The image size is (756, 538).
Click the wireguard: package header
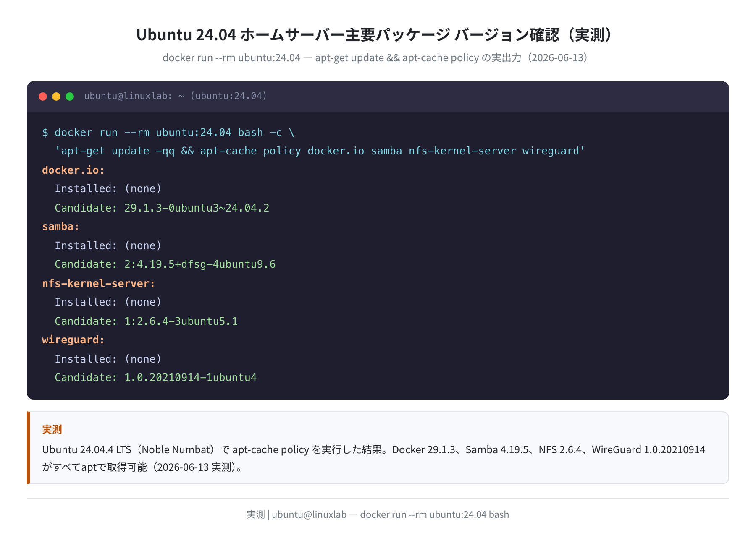73,340
